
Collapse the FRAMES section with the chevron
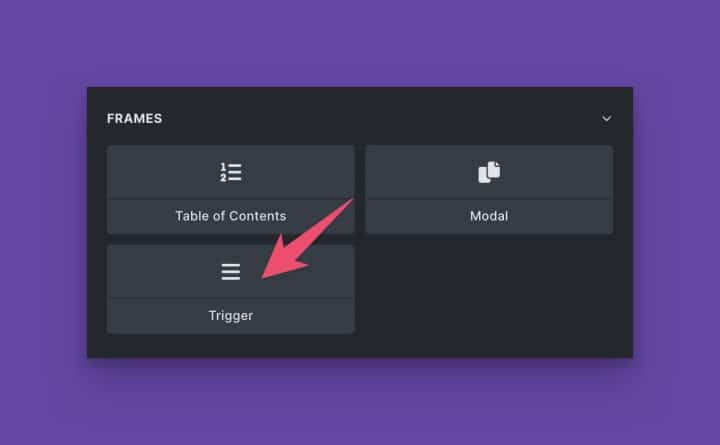coord(607,118)
